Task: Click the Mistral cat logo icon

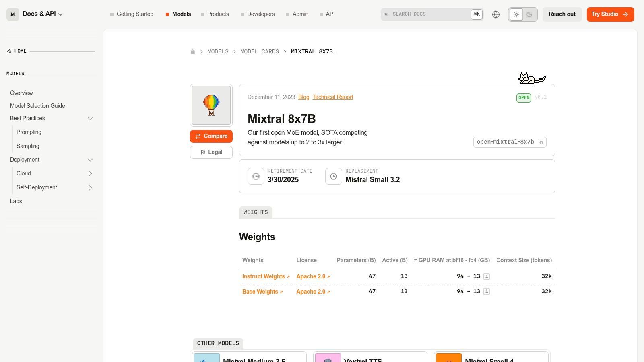Action: [x=13, y=14]
